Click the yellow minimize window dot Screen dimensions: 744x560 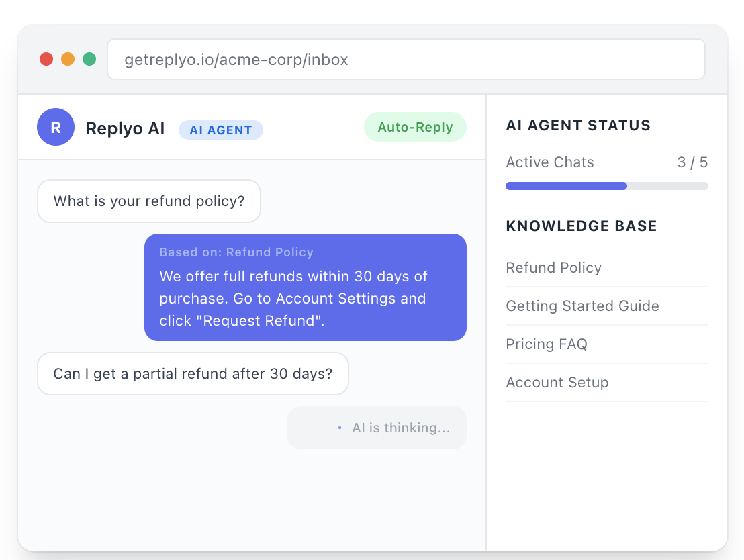(68, 59)
